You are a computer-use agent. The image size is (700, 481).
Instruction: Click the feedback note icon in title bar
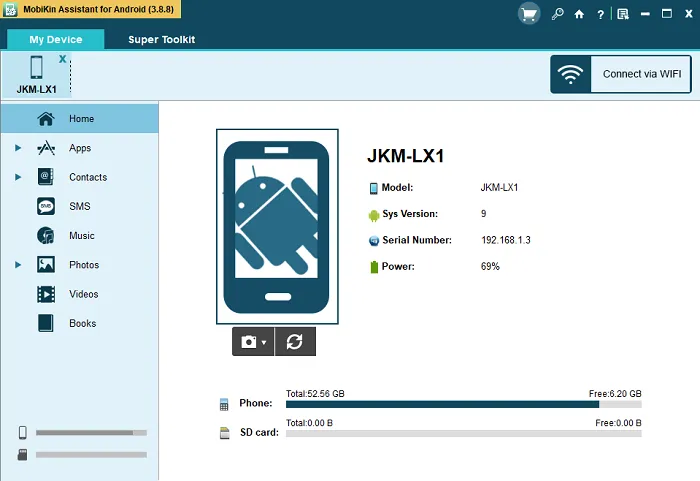(623, 14)
